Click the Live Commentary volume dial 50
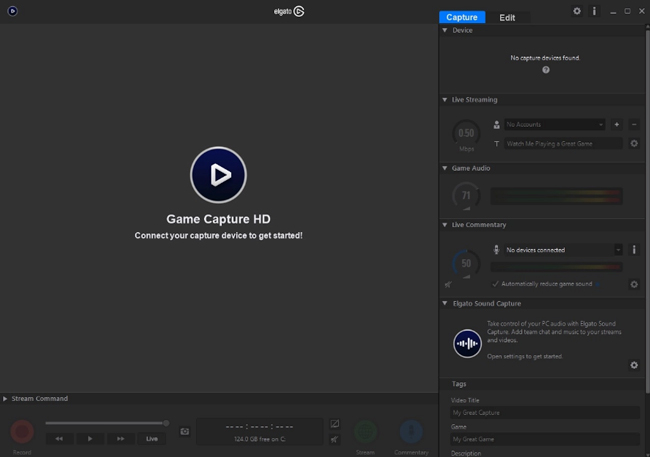The image size is (650, 457). click(466, 263)
